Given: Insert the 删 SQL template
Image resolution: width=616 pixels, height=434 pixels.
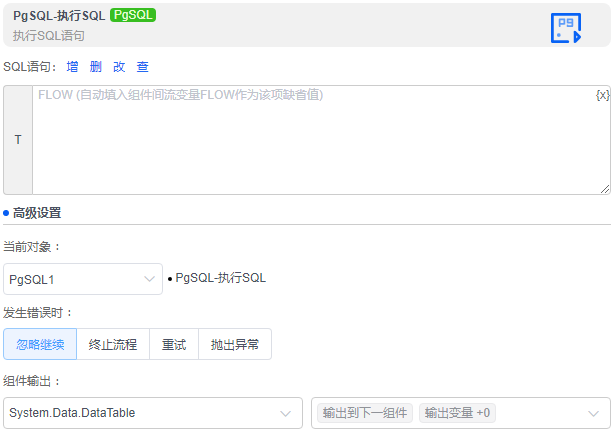Looking at the screenshot, I should 95,67.
